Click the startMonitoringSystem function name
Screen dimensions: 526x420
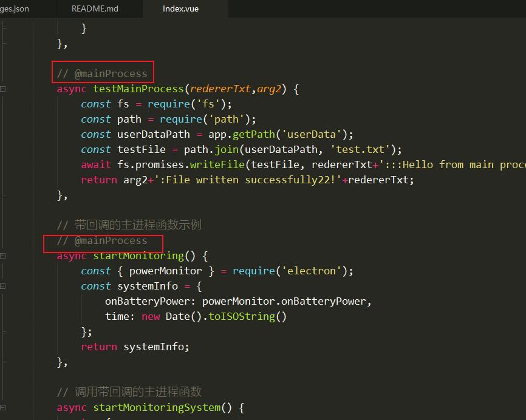tap(157, 408)
